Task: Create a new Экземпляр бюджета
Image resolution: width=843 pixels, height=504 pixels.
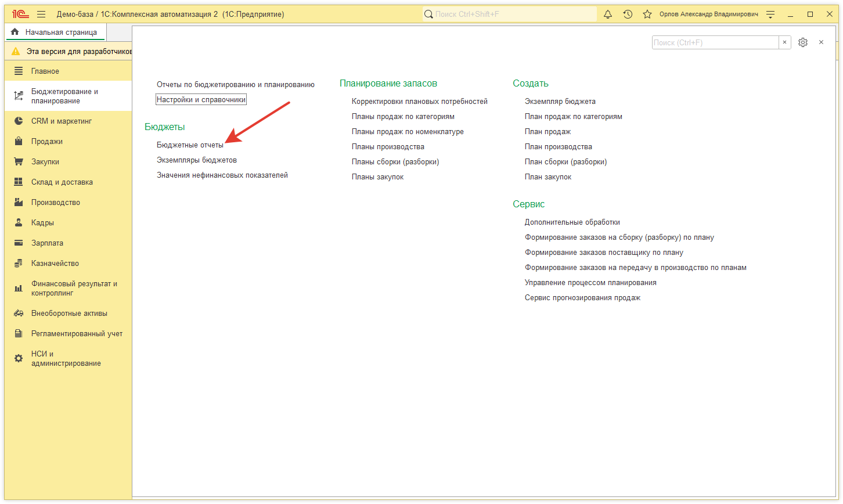Action: (560, 102)
